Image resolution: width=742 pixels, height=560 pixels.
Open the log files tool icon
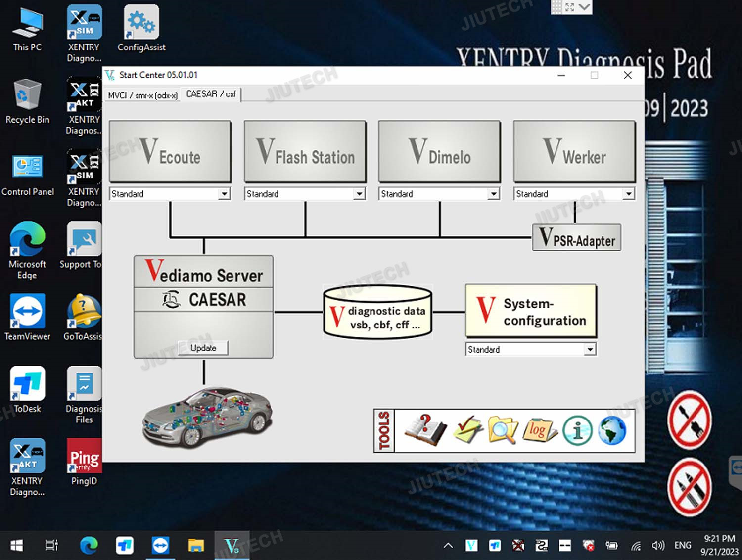tap(539, 430)
